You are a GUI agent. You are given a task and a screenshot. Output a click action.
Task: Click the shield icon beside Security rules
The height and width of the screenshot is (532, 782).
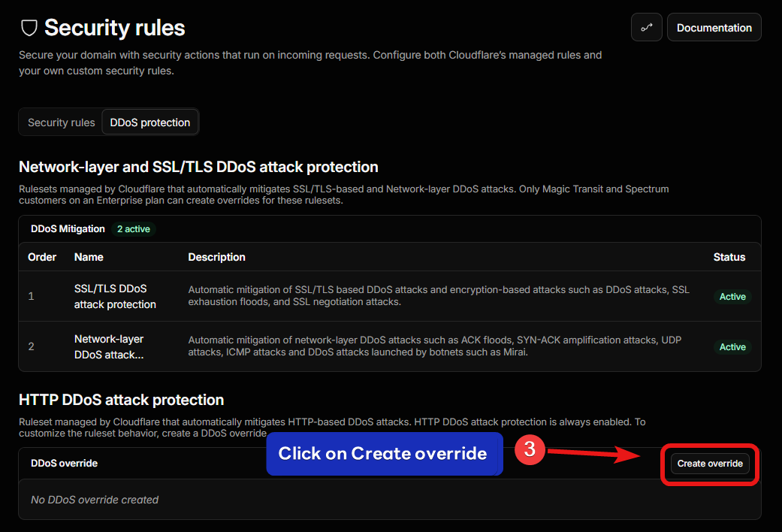(x=29, y=28)
